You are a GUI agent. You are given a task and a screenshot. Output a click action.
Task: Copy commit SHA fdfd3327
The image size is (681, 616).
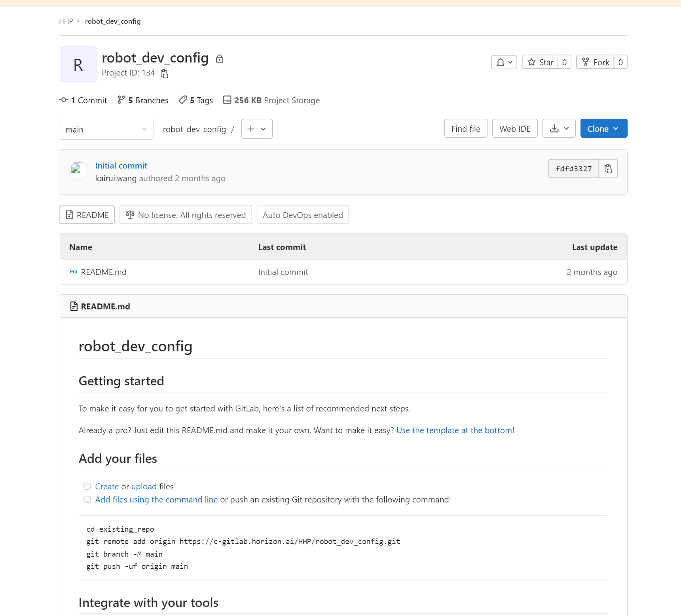[608, 169]
